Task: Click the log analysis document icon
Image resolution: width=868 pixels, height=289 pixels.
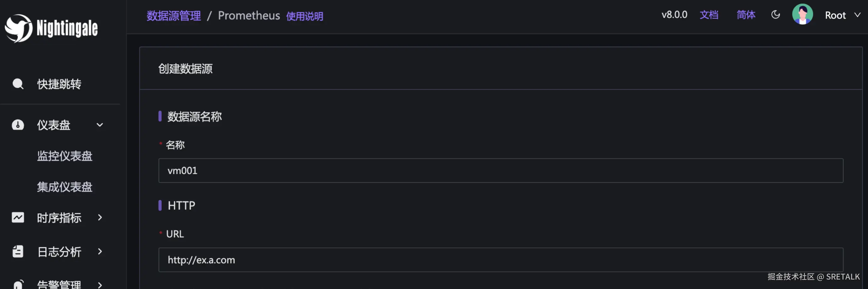Action: click(x=18, y=252)
